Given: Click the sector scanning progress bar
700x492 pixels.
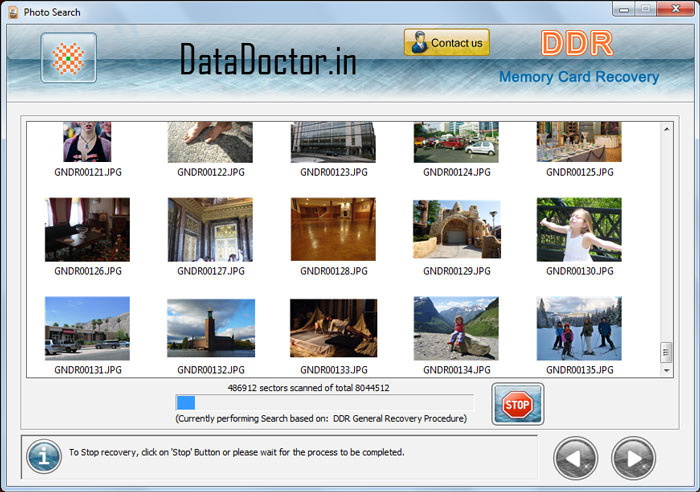Looking at the screenshot, I should point(325,403).
